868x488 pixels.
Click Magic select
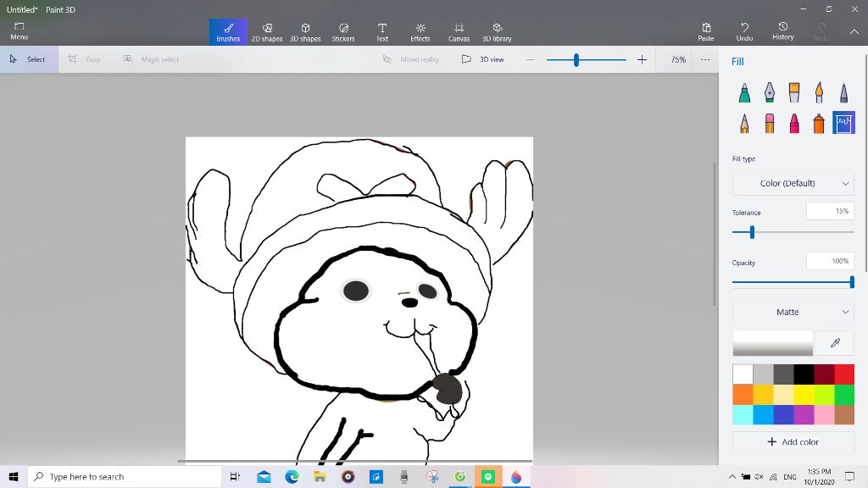click(151, 59)
